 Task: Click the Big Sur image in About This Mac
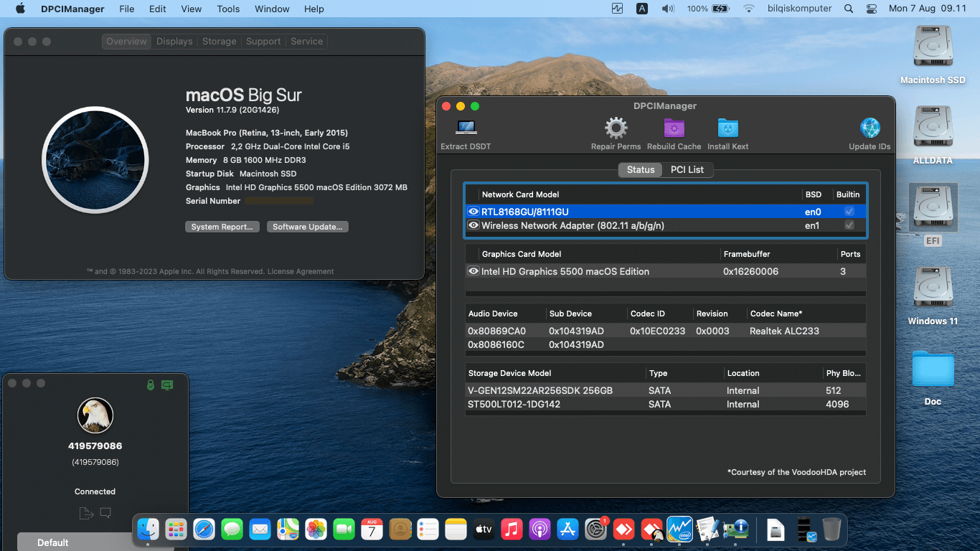(x=95, y=160)
